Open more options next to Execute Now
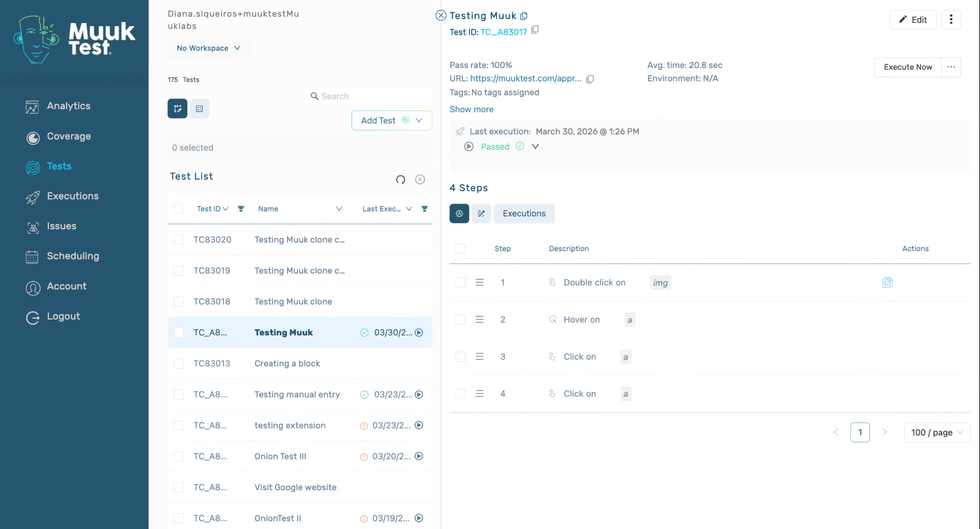 tap(951, 67)
